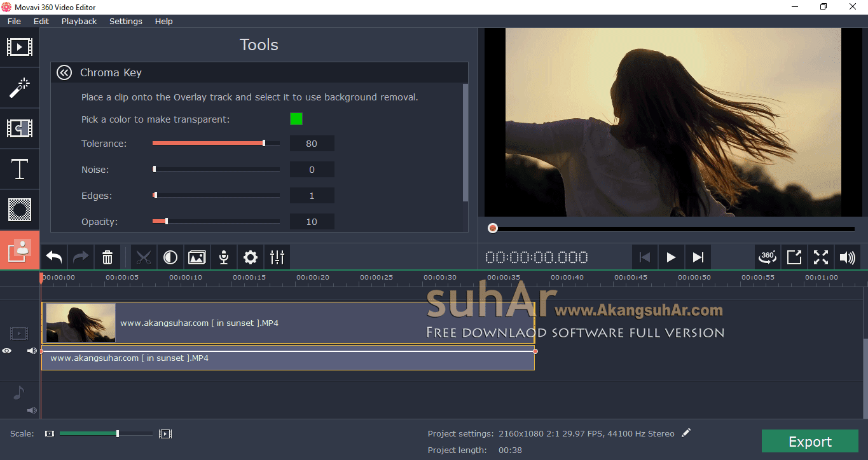Click the "Project length:" label

tap(457, 450)
